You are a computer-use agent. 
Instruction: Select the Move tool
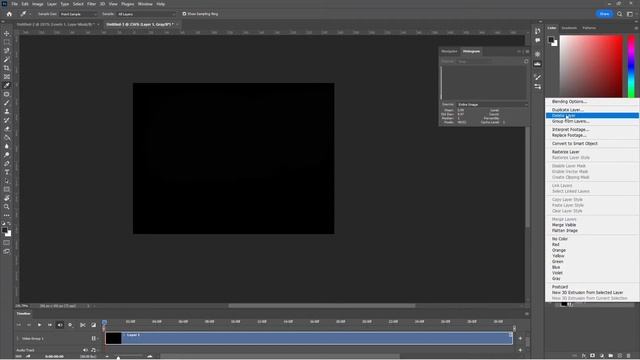click(x=7, y=33)
